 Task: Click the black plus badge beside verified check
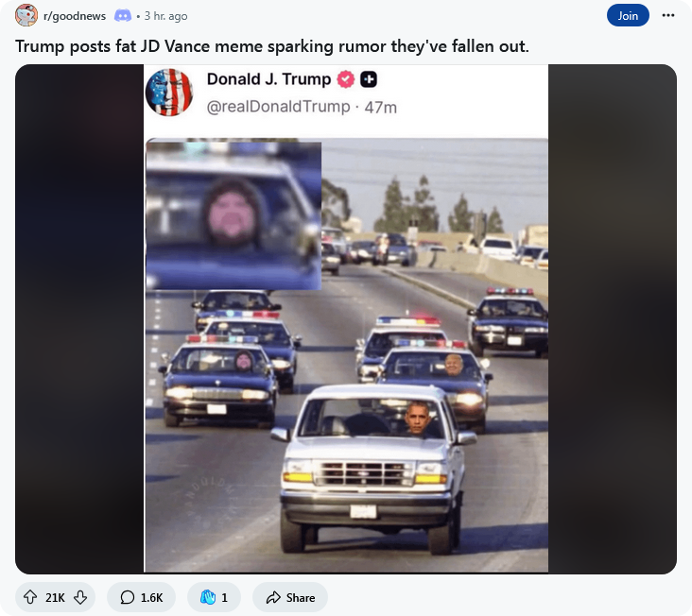click(369, 79)
